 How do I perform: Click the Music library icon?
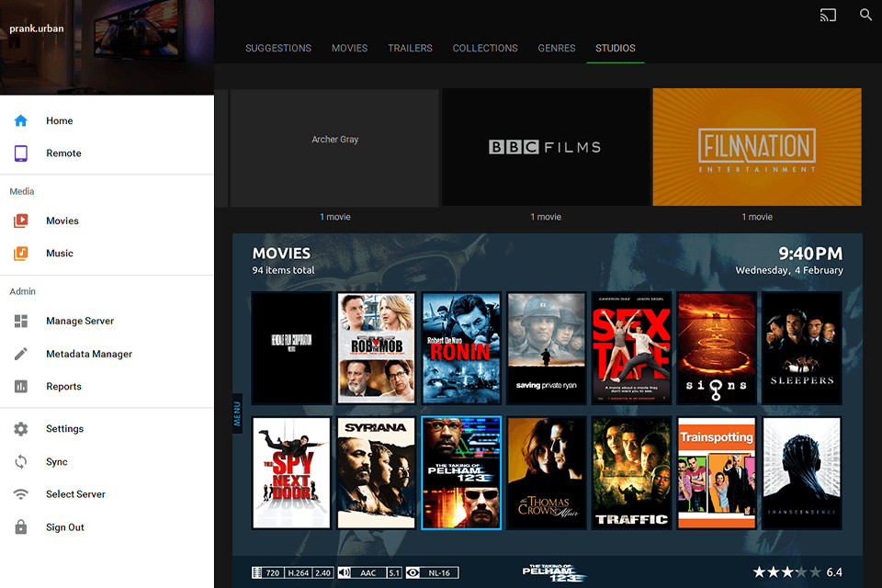click(21, 254)
